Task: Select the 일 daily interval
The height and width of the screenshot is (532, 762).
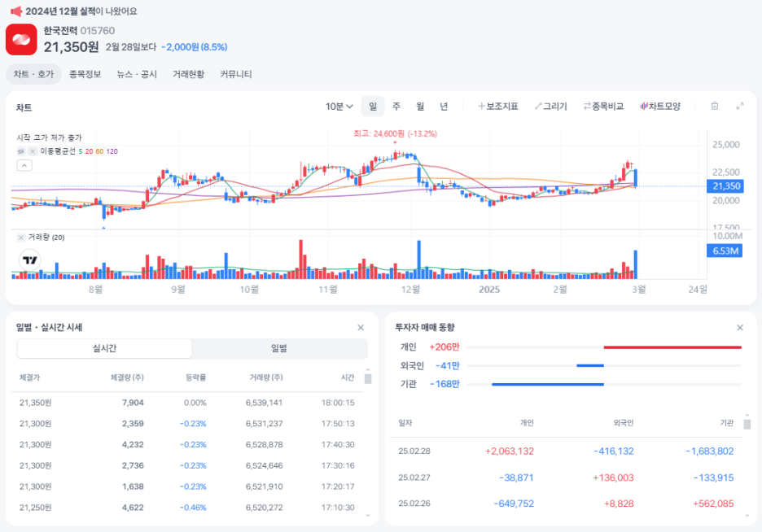Action: click(373, 107)
